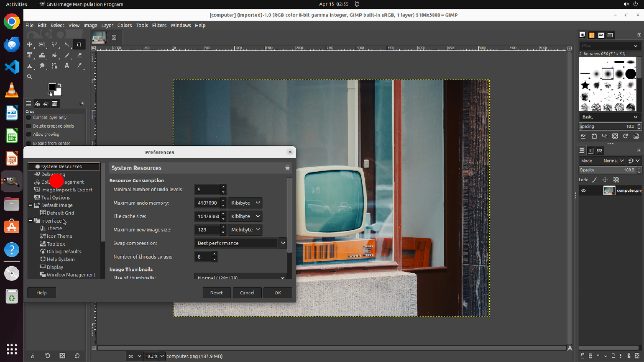Viewport: 644px width, 362px height.
Task: Open the Filters menu
Action: [x=159, y=25]
